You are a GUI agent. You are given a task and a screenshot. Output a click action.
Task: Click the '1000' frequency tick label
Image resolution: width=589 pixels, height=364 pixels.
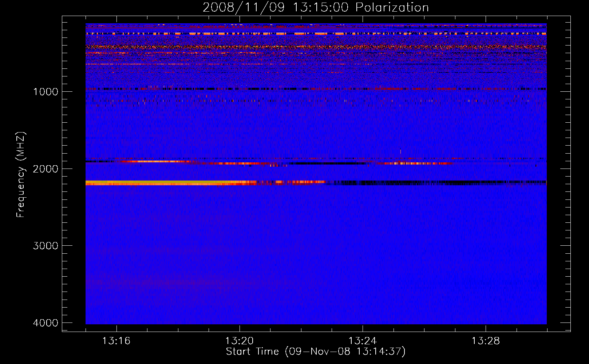click(46, 91)
